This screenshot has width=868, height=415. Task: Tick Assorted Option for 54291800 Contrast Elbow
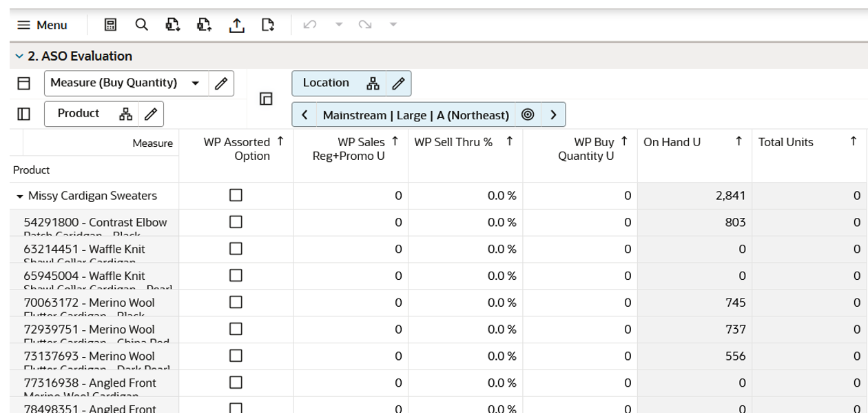pyautogui.click(x=236, y=222)
